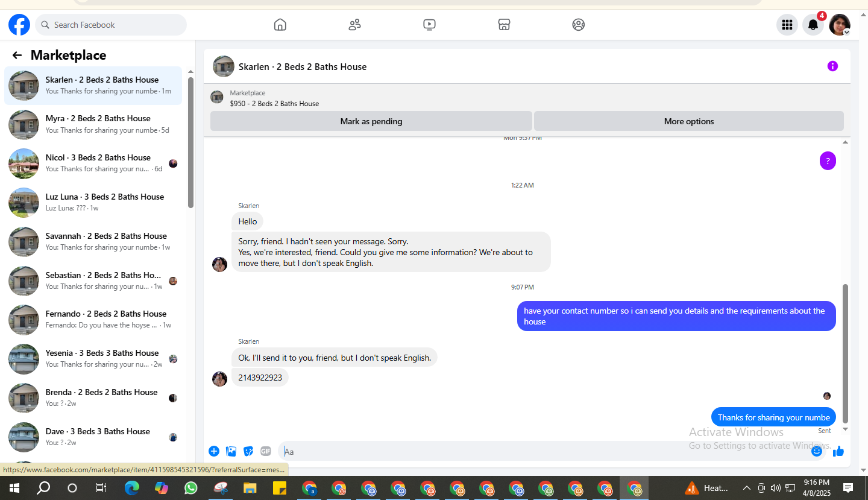The width and height of the screenshot is (868, 500).
Task: Open Microsoft Edge from the taskbar
Action: pyautogui.click(x=131, y=488)
